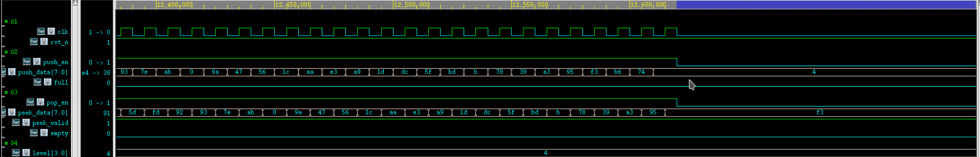The width and height of the screenshot is (980, 157).
Task: Collapse signal group G2
Action: point(7,52)
